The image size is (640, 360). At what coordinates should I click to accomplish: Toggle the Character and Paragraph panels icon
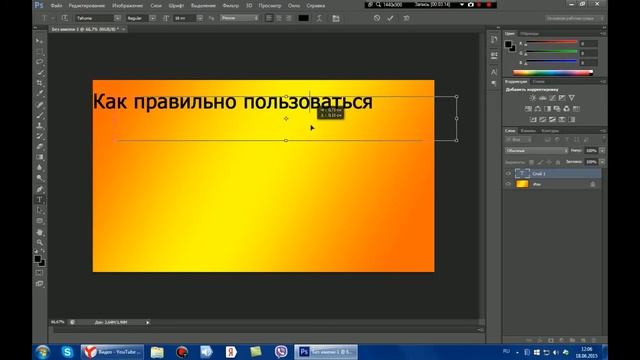(336, 18)
